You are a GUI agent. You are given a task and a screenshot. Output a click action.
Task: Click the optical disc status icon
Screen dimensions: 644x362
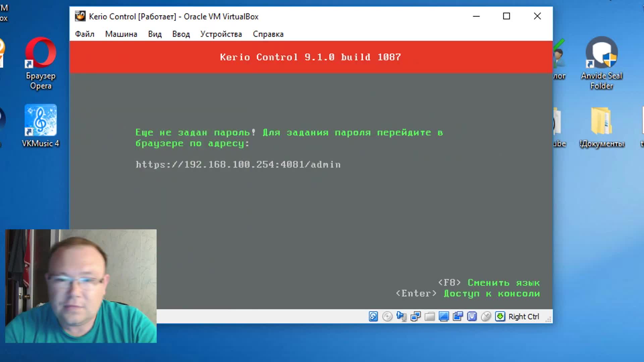pyautogui.click(x=387, y=316)
